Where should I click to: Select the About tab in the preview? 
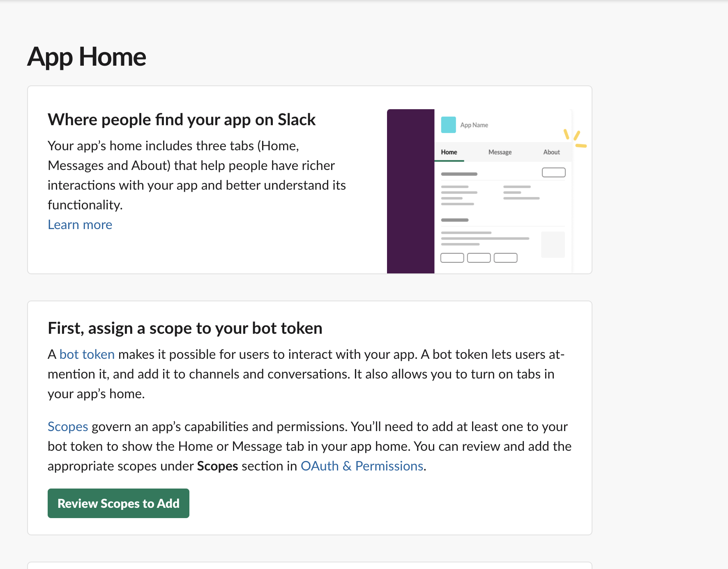(551, 152)
